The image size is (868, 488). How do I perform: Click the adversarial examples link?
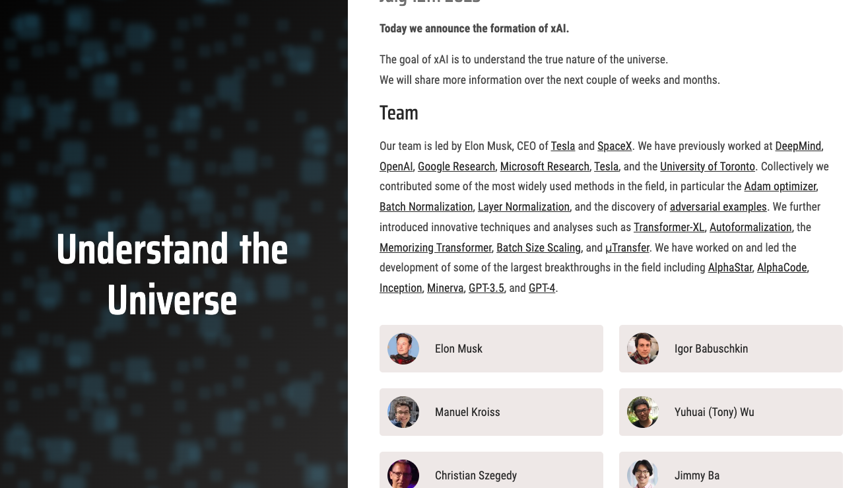coord(718,207)
